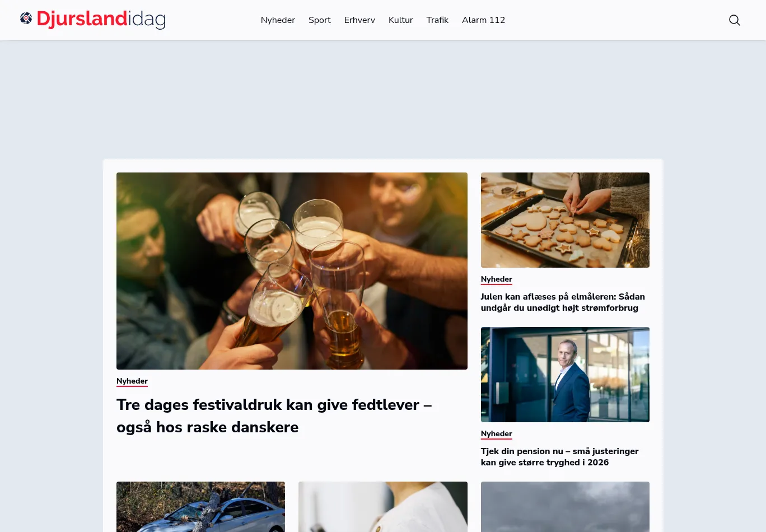Open the Tjek din pension article headline

[559, 457]
